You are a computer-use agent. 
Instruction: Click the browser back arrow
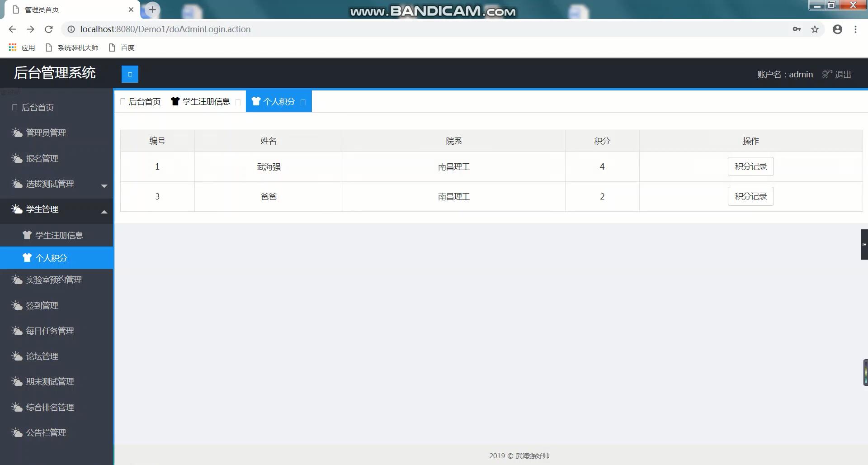coord(12,29)
